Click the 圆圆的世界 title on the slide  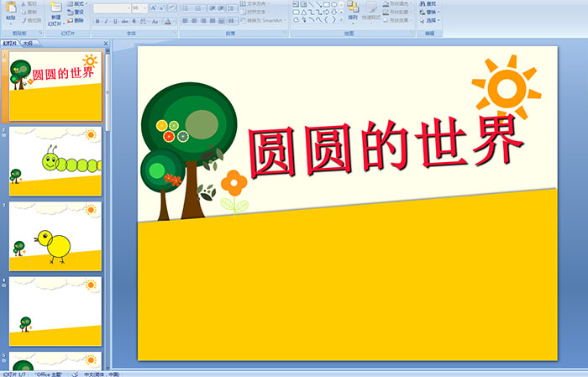click(x=386, y=147)
